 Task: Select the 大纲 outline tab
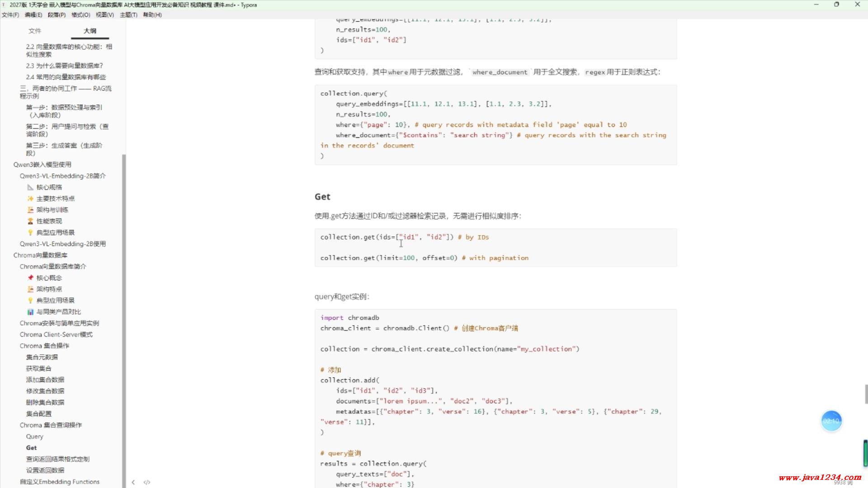(x=90, y=31)
